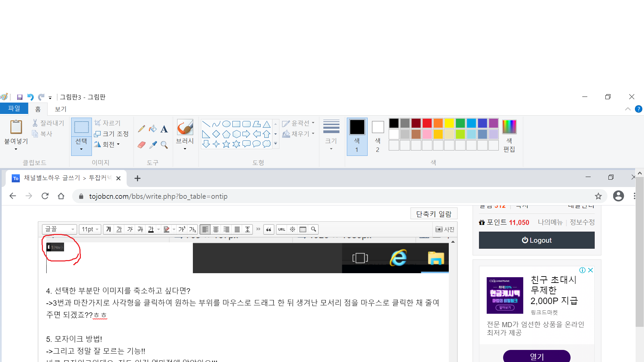This screenshot has height=362, width=644.
Task: Insert a table in the editor toolbar
Action: [x=303, y=230]
